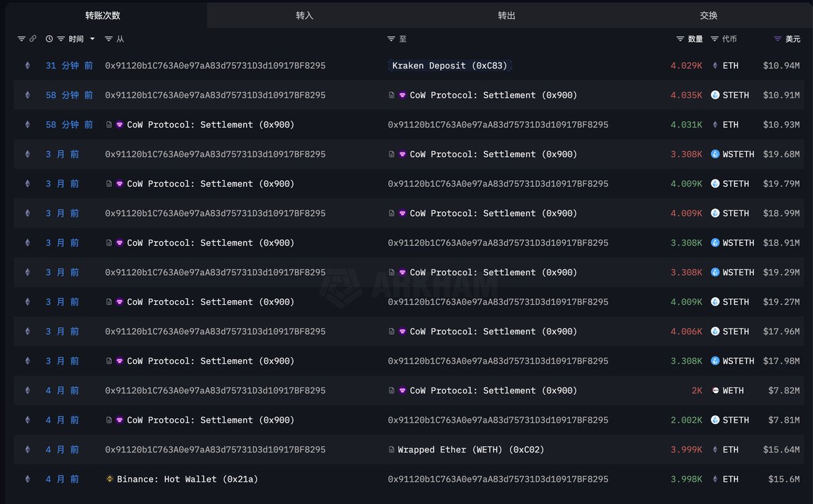This screenshot has width=813, height=504.
Task: Click the Ethereum chain icon on the first transfer row
Action: (27, 66)
